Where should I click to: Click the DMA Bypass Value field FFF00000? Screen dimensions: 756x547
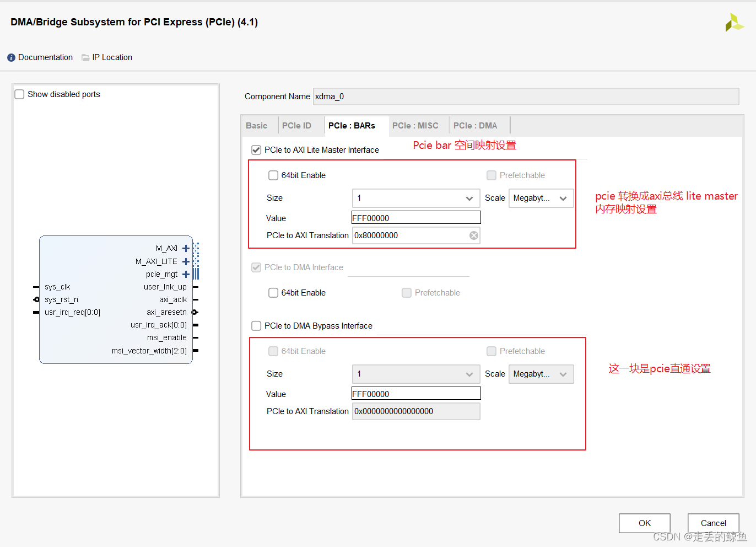416,394
